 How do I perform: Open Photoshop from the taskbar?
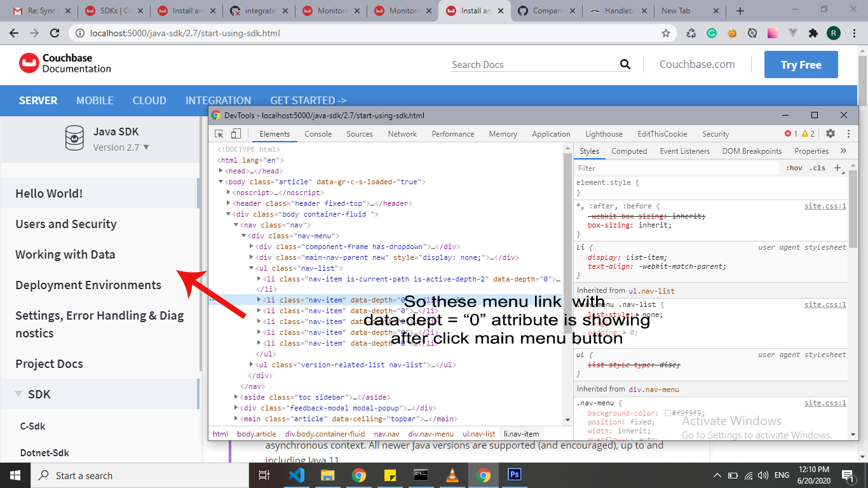(x=515, y=475)
